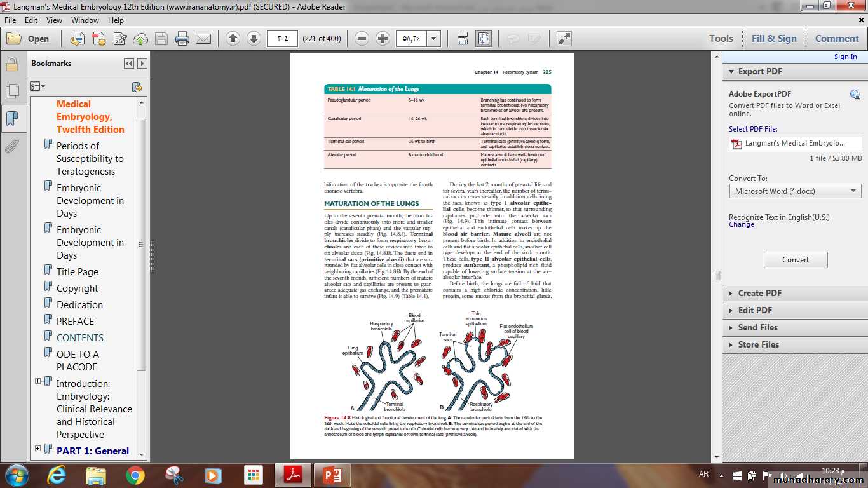Click the Print file icon
This screenshot has height=488, width=868.
[182, 39]
